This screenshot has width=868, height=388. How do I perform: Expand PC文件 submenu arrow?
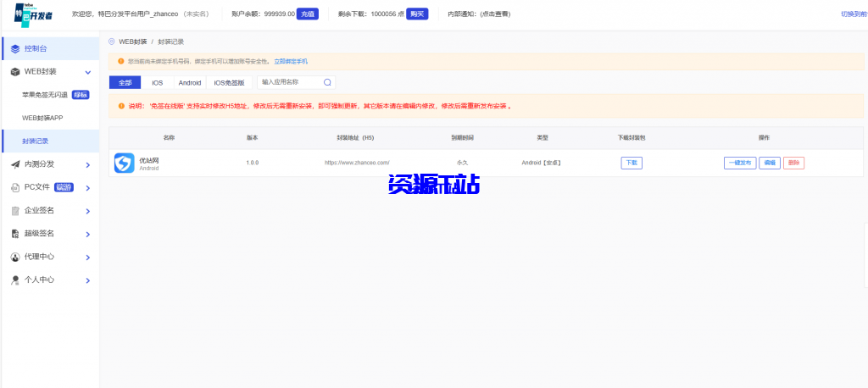tap(88, 188)
